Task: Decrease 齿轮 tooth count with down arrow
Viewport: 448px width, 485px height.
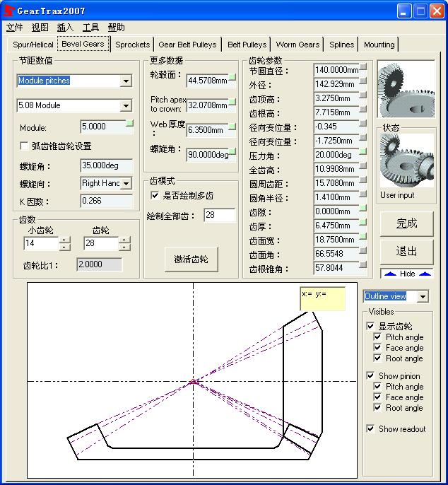Action: (x=124, y=247)
